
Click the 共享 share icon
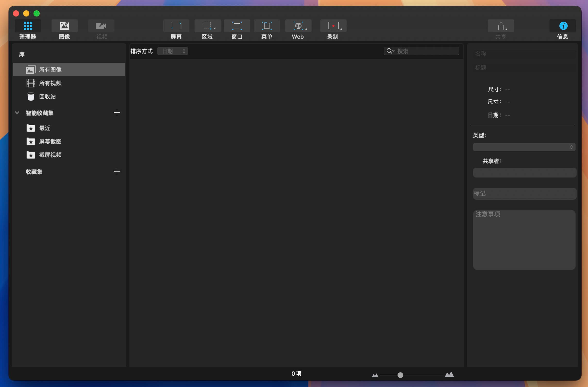pyautogui.click(x=501, y=26)
